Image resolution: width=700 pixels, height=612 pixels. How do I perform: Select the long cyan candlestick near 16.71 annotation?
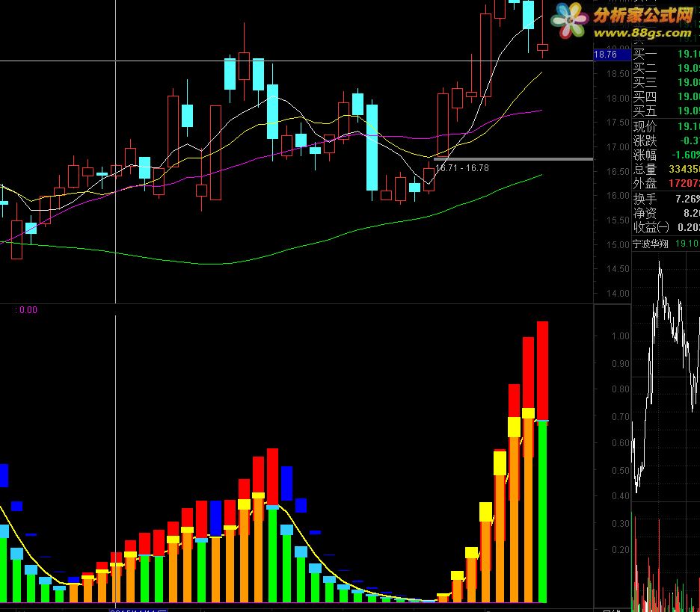click(x=372, y=148)
